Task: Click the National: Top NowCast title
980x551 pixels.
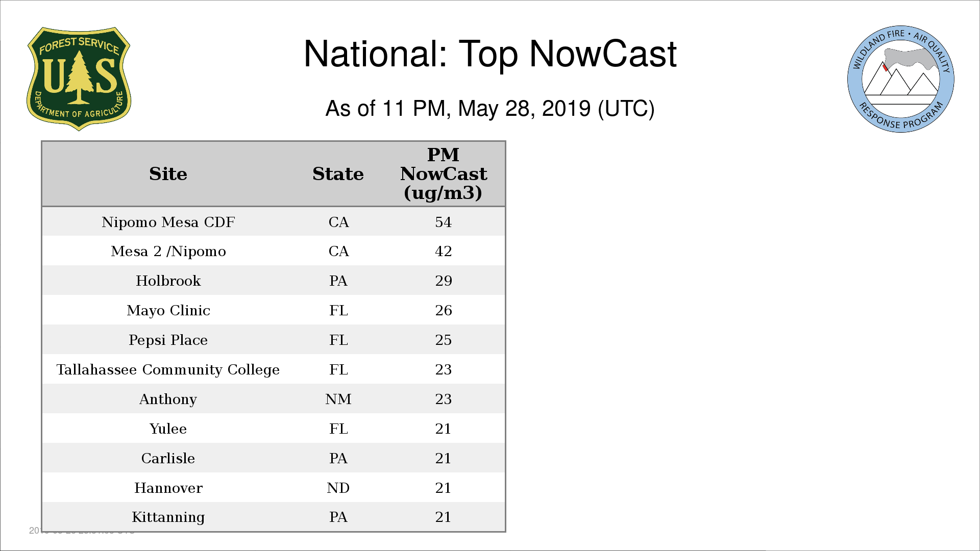Action: coord(489,54)
